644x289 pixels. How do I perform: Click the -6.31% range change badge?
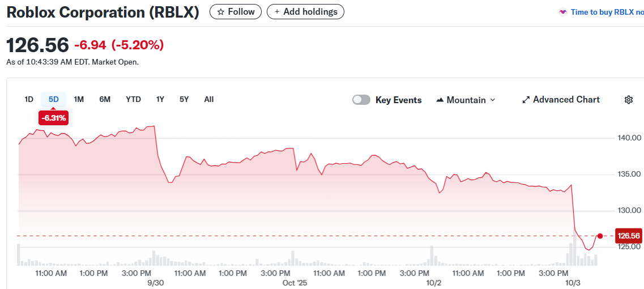54,118
